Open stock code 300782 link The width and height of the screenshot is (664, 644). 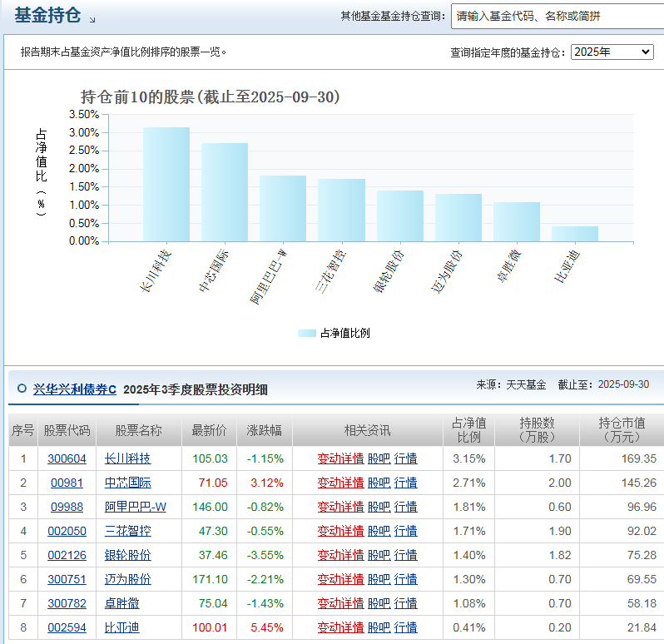coord(67,603)
